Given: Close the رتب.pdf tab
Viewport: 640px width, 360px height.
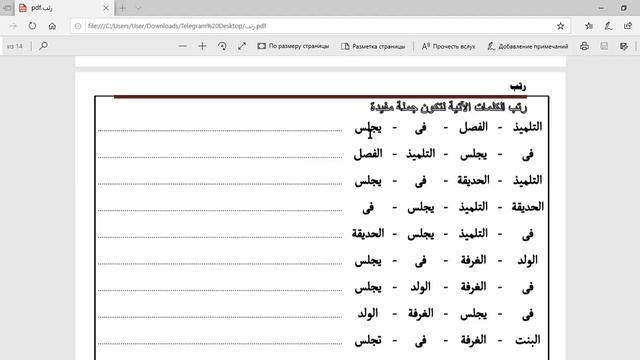Looking at the screenshot, I should pos(106,8).
